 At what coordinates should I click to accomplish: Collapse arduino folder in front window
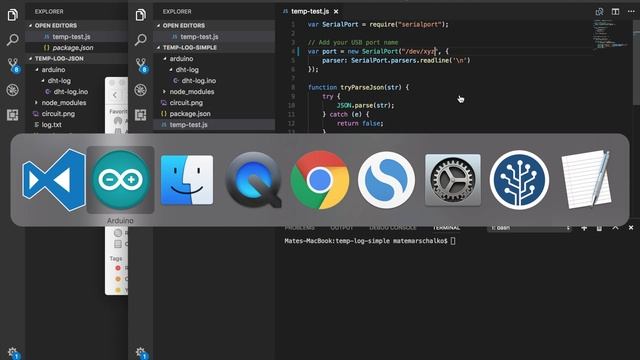(165, 58)
